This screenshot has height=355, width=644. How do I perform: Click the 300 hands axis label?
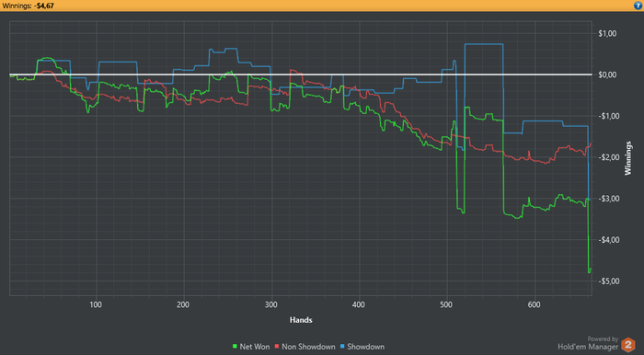tap(271, 305)
